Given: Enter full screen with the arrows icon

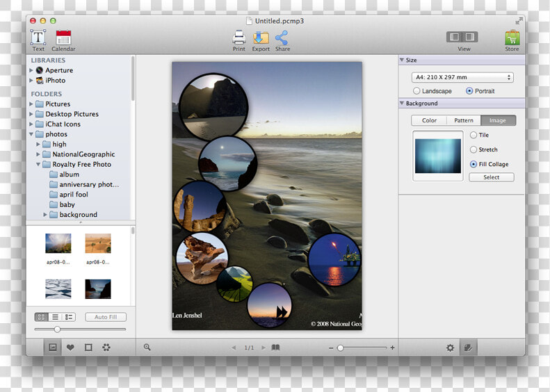Looking at the screenshot, I should (x=519, y=21).
